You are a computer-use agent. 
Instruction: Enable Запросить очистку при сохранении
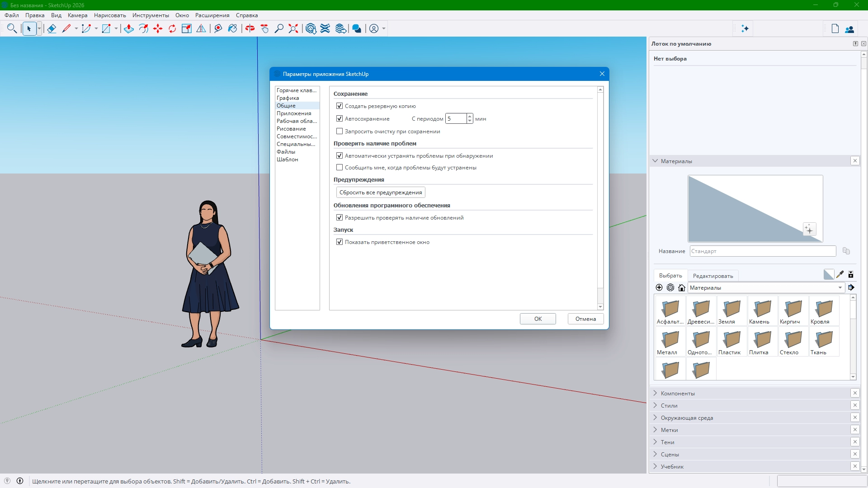pos(340,131)
